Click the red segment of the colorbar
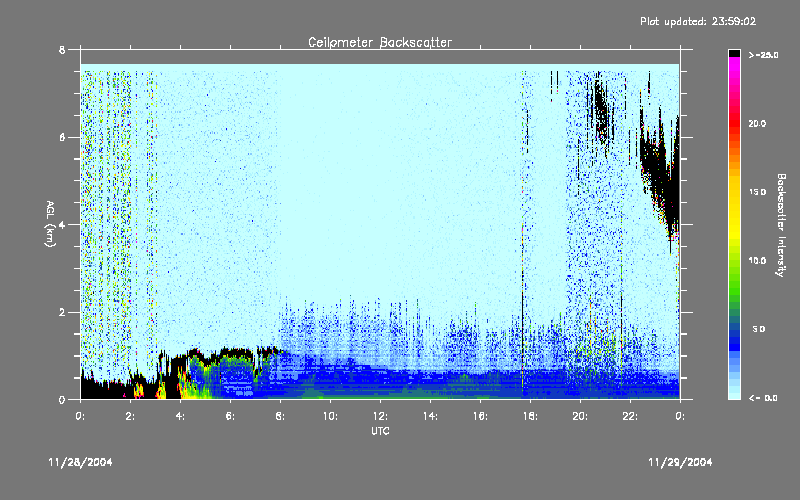The height and width of the screenshot is (500, 800). coord(734,122)
